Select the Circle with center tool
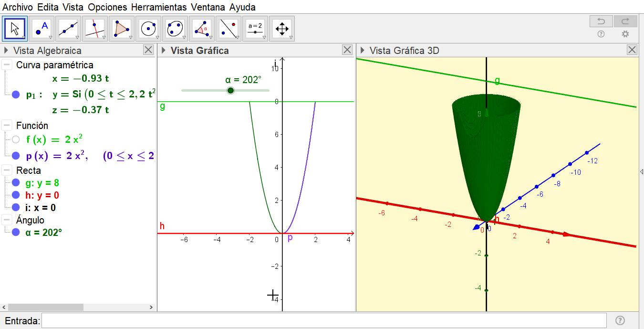Screen dimensions: 644x329 (x=148, y=29)
